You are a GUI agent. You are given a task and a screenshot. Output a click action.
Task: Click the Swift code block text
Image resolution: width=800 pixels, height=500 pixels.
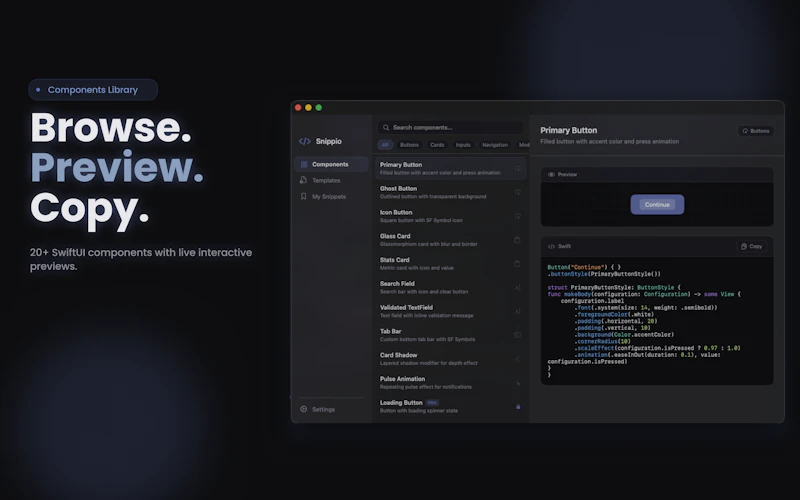644,321
